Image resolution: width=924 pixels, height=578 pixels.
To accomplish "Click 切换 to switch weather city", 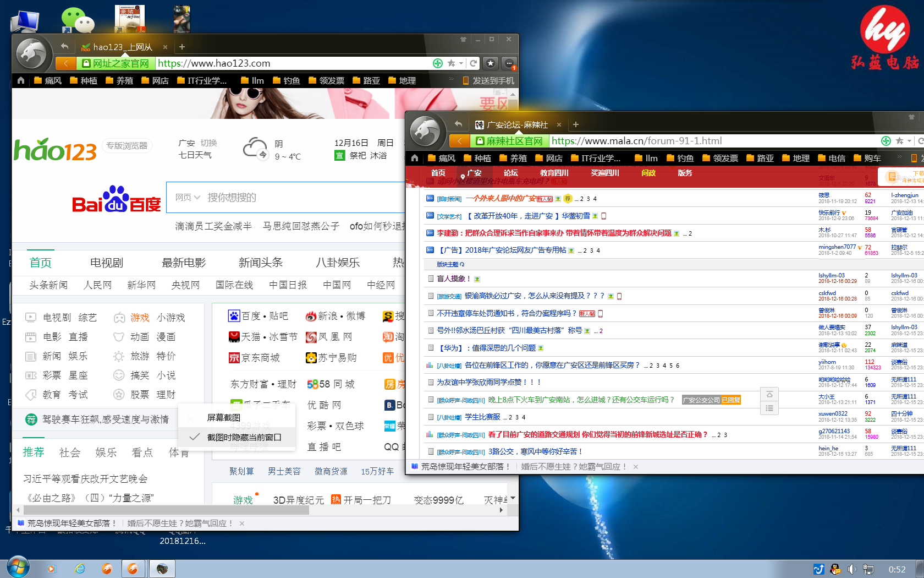I will [x=208, y=143].
